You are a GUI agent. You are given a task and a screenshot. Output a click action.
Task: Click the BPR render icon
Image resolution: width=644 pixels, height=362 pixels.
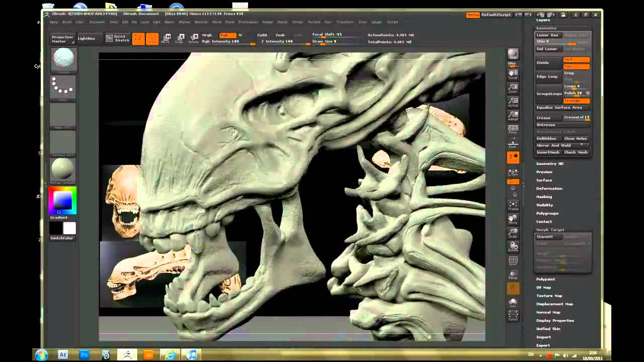[x=513, y=54]
